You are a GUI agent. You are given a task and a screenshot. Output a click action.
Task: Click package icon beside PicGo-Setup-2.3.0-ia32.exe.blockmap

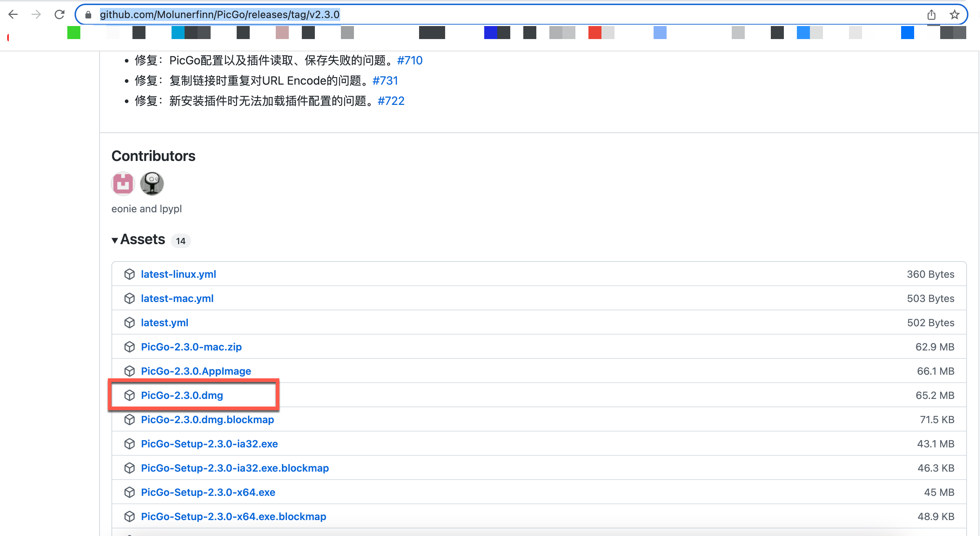coord(129,468)
